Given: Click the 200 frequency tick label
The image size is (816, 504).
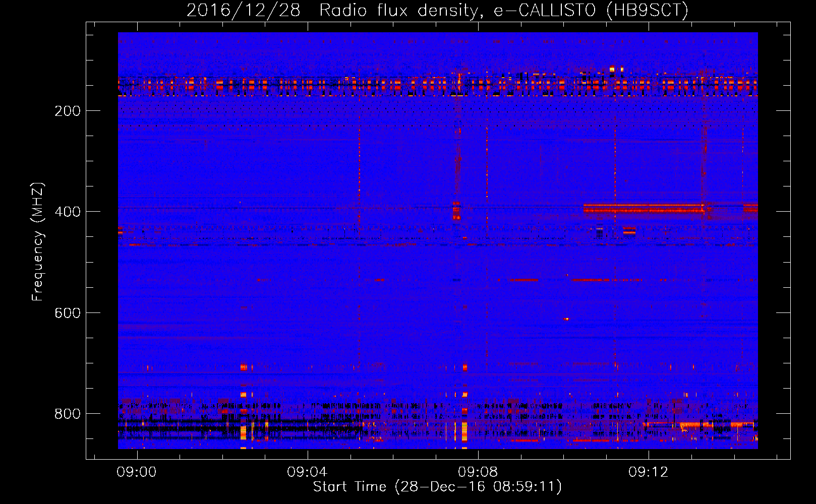Looking at the screenshot, I should (x=68, y=111).
